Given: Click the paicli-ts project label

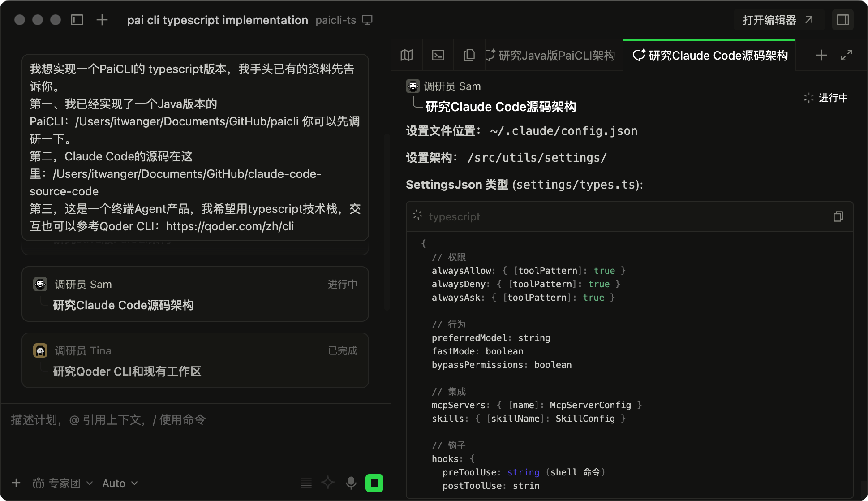Looking at the screenshot, I should coord(336,20).
